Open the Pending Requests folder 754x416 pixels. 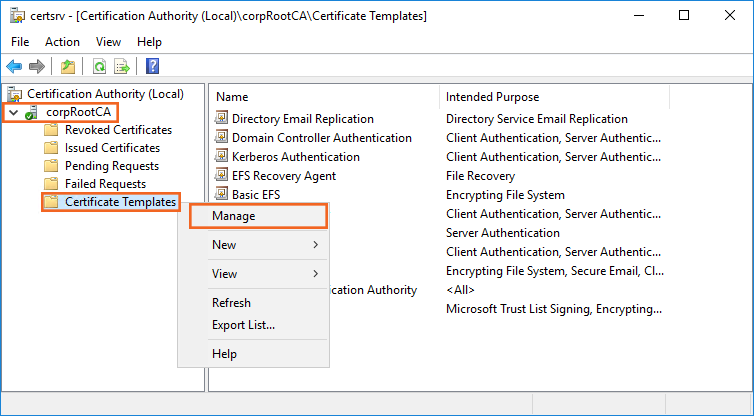(x=111, y=166)
